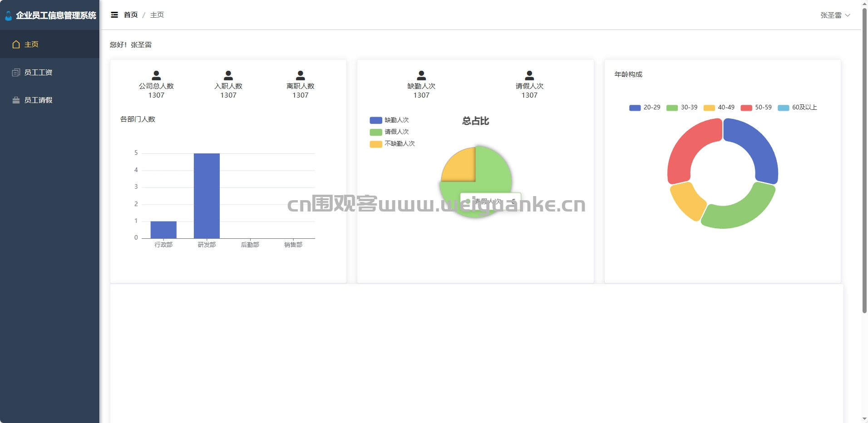The width and height of the screenshot is (868, 423).
Task: Toggle the 50-59 age legend entry
Action: (756, 108)
